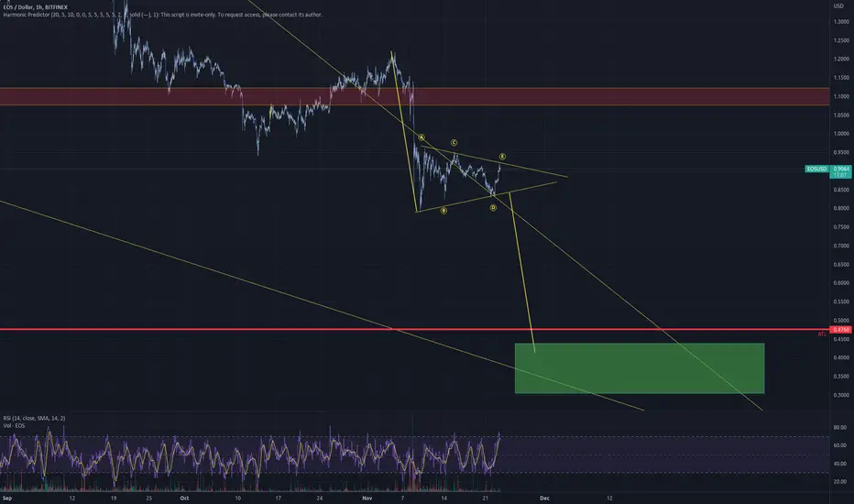Image resolution: width=854 pixels, height=504 pixels.
Task: Select the Harmonic Predictor indicator legend
Action: (x=163, y=15)
